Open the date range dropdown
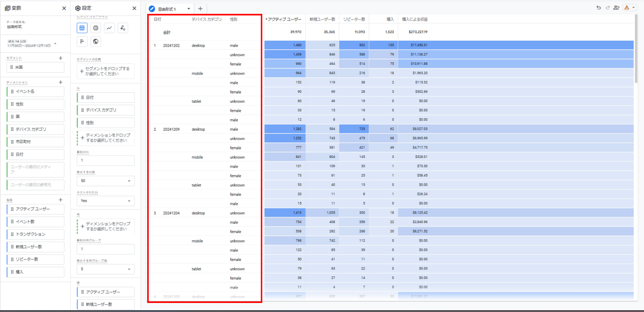 (55, 44)
